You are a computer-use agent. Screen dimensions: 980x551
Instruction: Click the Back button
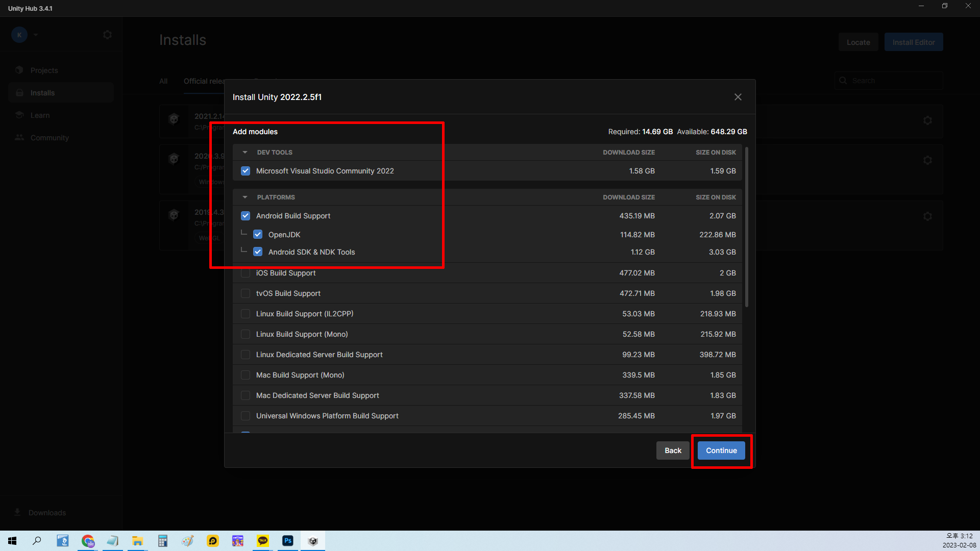[x=673, y=450]
